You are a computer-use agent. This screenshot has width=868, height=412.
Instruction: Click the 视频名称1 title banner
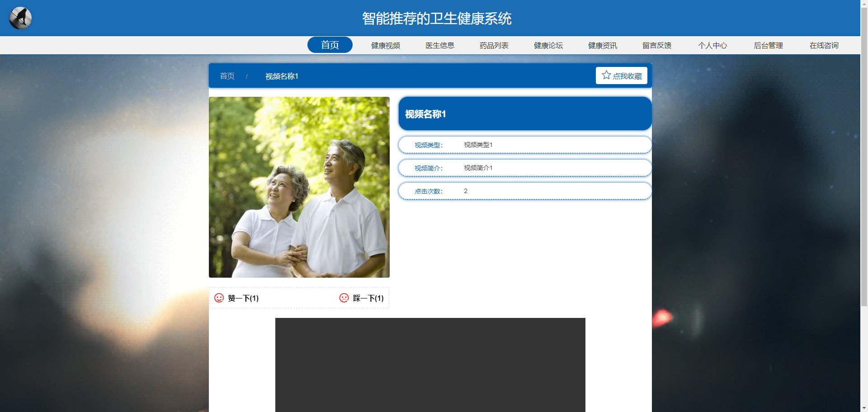coord(525,114)
